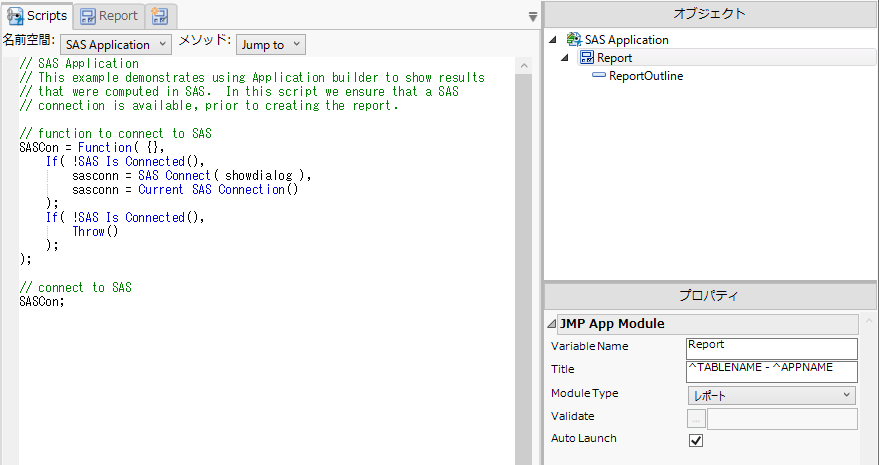Open the Module Type dropdown
Screen dimensions: 879x465
tap(771, 395)
